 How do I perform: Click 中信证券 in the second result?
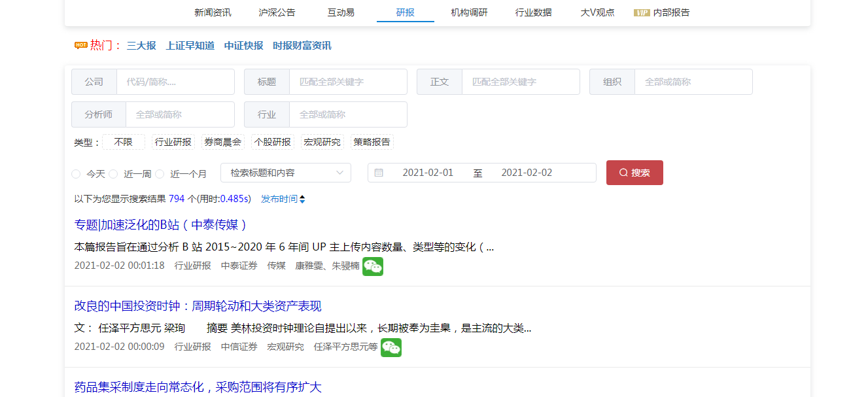click(239, 347)
